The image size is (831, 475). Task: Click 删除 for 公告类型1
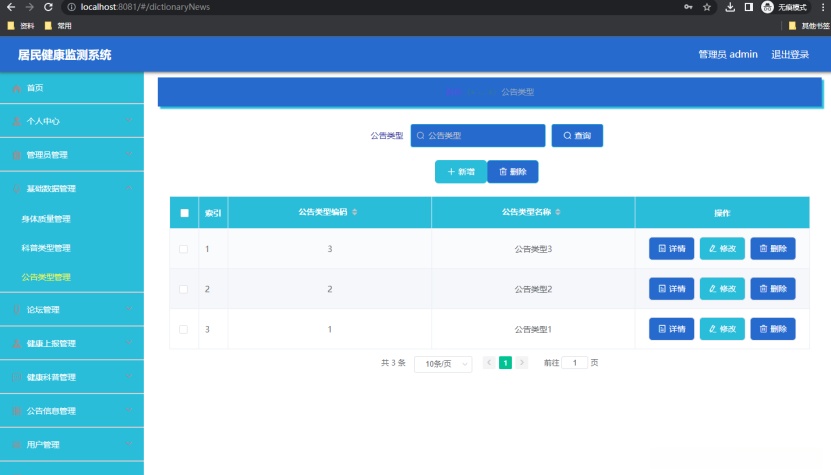click(x=773, y=329)
